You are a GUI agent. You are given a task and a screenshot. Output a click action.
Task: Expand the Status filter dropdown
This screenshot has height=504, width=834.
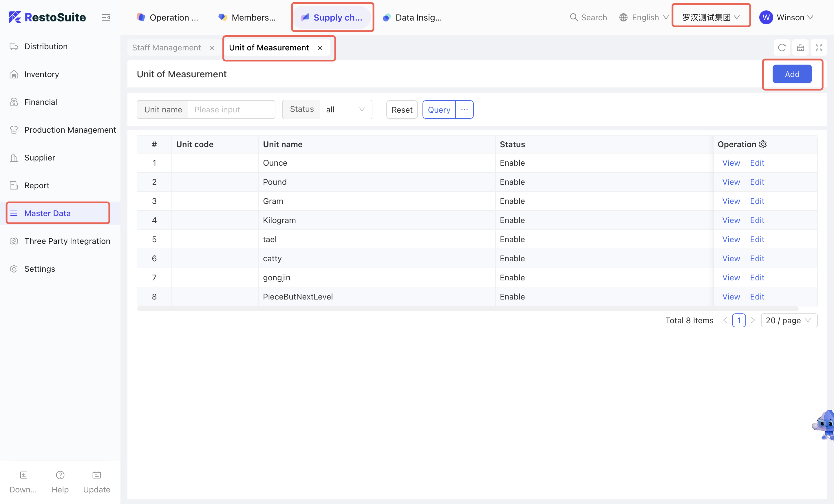pyautogui.click(x=345, y=109)
